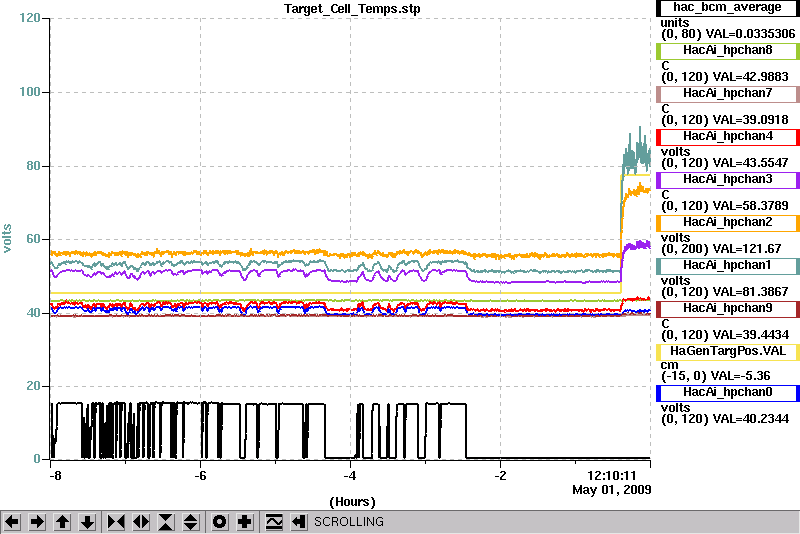Select the yellow HaGenTargPos.VAL legend entry
The width and height of the screenshot is (800, 534).
tap(728, 352)
